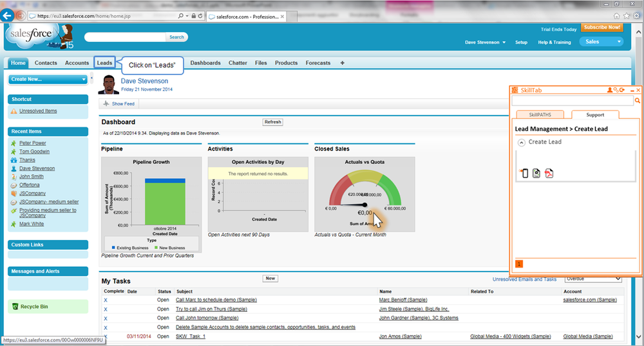Screen dimensions: 644x346
Task: Open the Unresolved Emails and Tasks link
Action: [x=524, y=279]
